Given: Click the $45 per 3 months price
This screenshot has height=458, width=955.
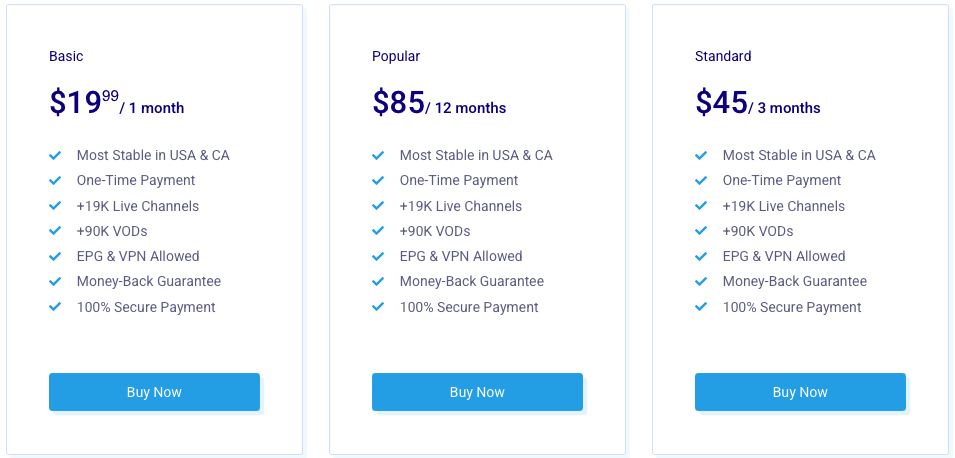Looking at the screenshot, I should pos(758,103).
